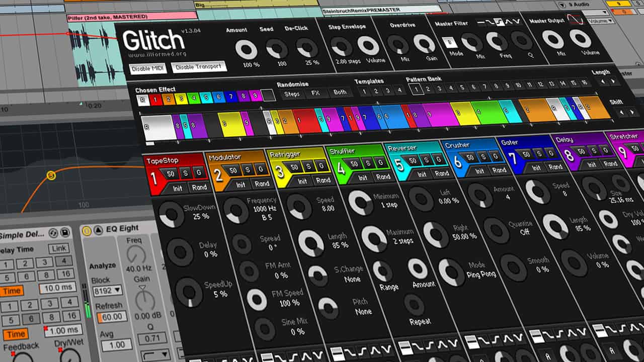Open the Volume dropdown on the audio track
This screenshot has width=644, height=362.
[601, 21]
